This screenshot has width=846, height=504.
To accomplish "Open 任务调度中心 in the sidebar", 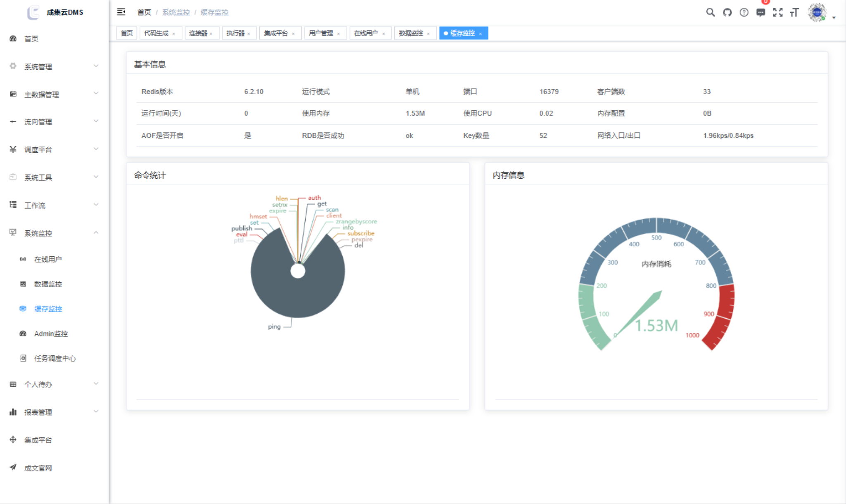I will click(54, 358).
